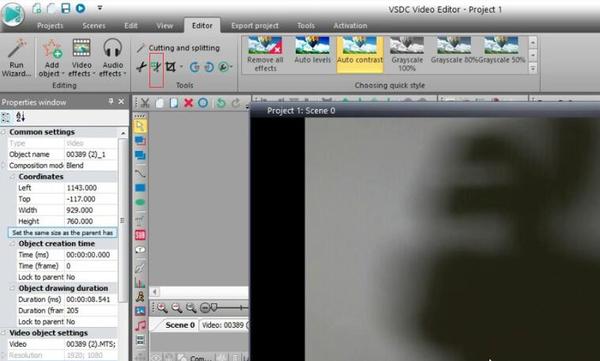The width and height of the screenshot is (600, 361).
Task: Click the Top coordinate value -117.000
Action: point(91,199)
